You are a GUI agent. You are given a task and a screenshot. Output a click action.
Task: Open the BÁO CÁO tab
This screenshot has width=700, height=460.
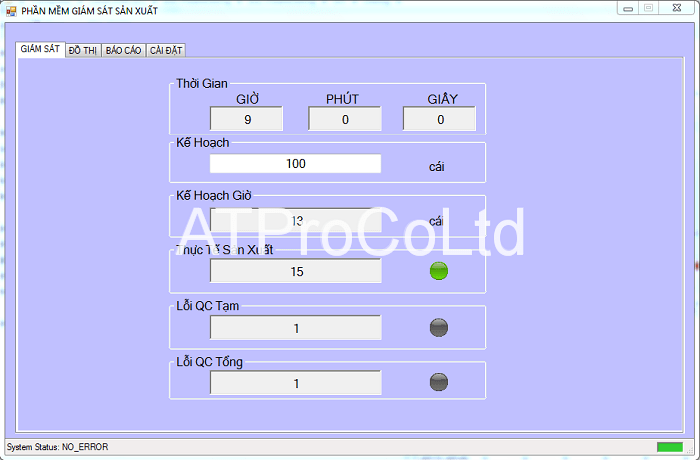123,50
